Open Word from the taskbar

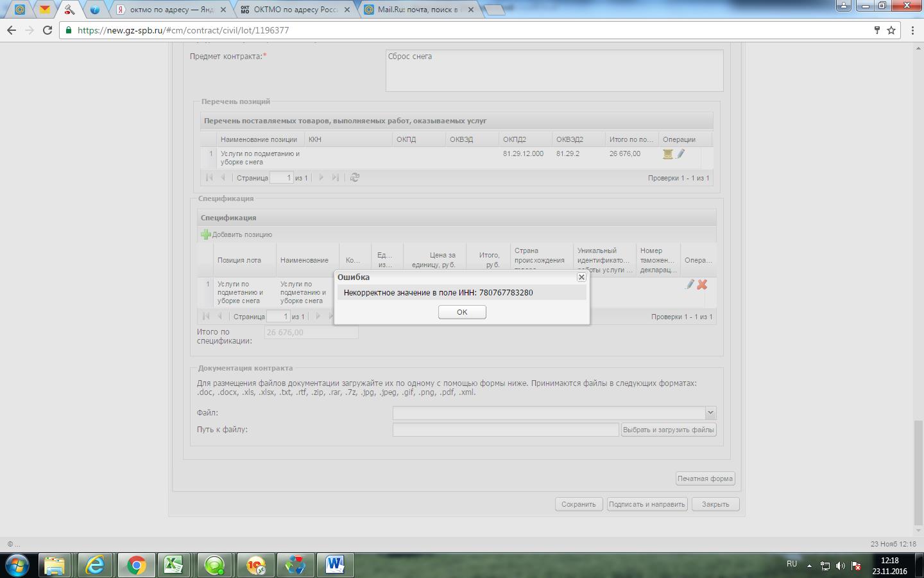click(x=335, y=565)
